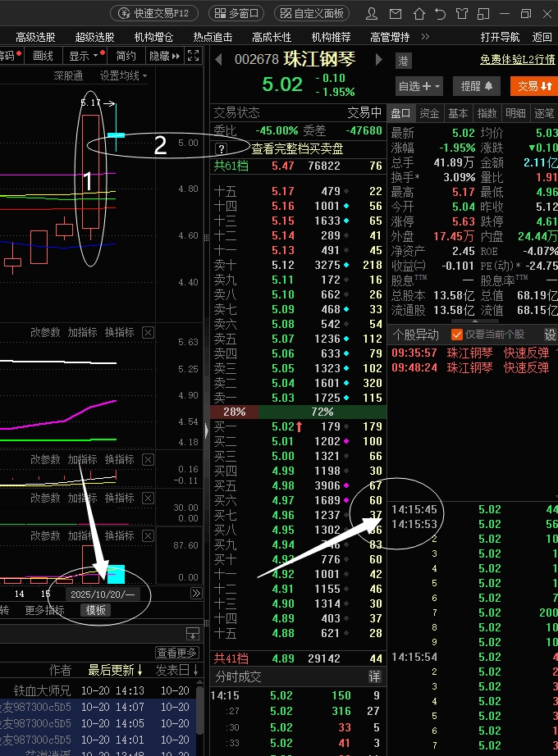Click 快速交易F12 button

click(154, 13)
